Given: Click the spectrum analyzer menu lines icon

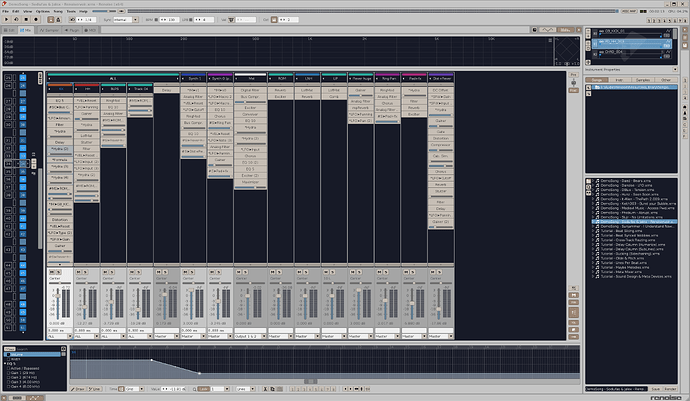Looking at the screenshot, I should pyautogui.click(x=550, y=40).
